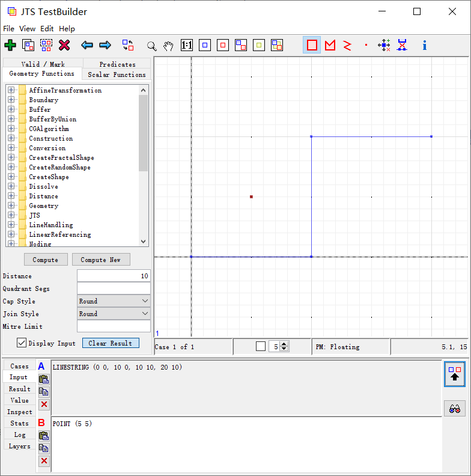Image resolution: width=471 pixels, height=476 pixels.
Task: Toggle the checkbox beside the 5 spinner
Action: [261, 346]
